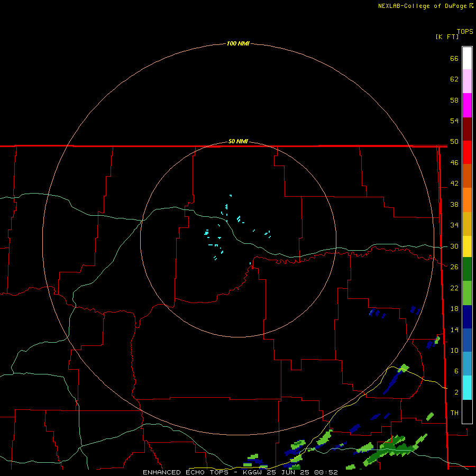Screen dimensions: 476x476
Task: Pick the dark orange legend swatch
Action: (x=467, y=176)
